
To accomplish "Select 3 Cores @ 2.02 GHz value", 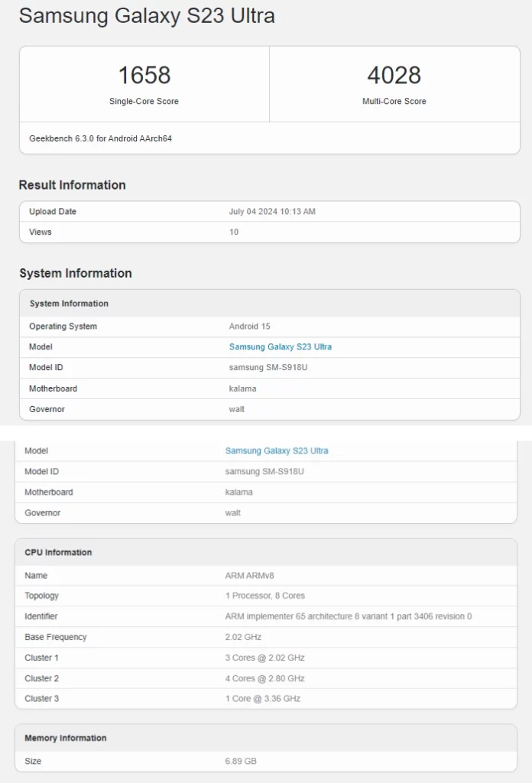I will point(264,658).
